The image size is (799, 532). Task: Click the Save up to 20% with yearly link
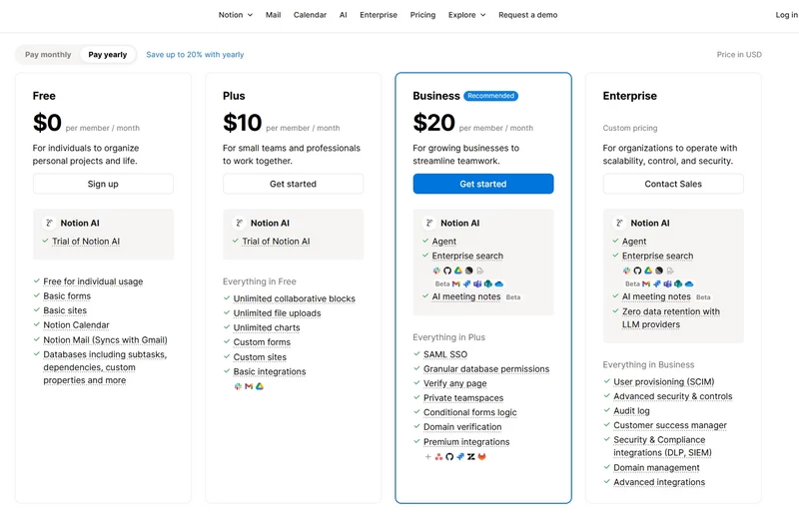195,55
